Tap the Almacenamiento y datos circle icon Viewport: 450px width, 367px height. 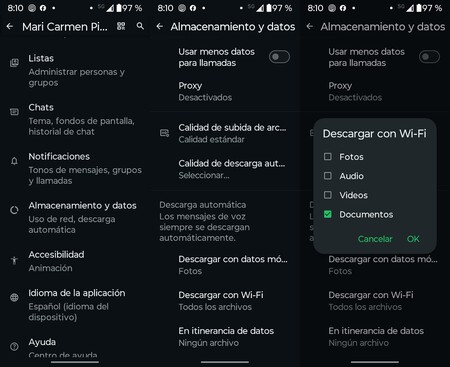(14, 210)
